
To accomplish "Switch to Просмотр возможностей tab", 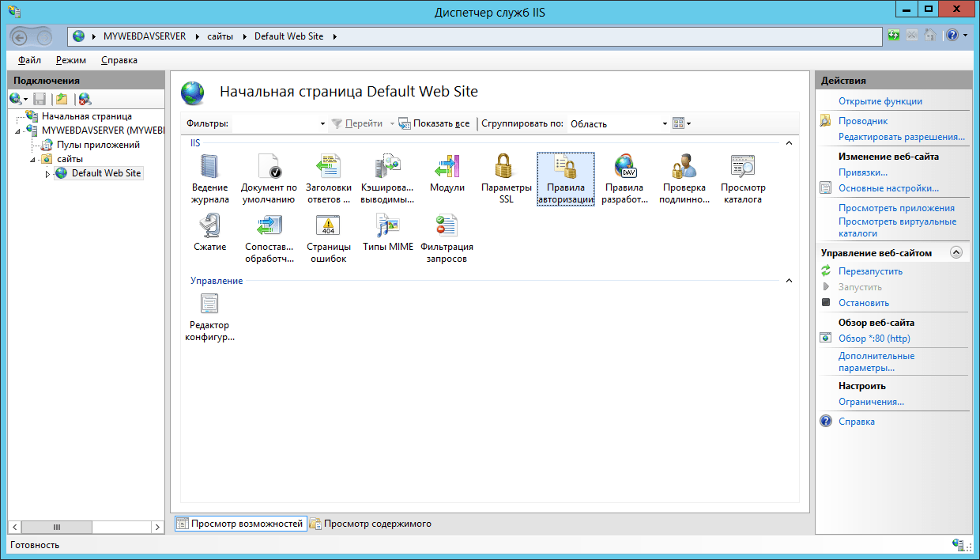I will click(239, 524).
